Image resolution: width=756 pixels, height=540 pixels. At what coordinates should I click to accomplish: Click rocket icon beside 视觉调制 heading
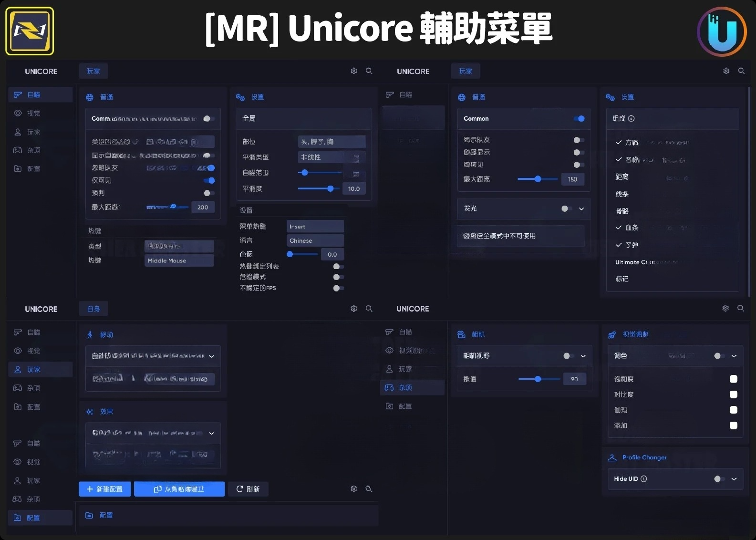[612, 335]
